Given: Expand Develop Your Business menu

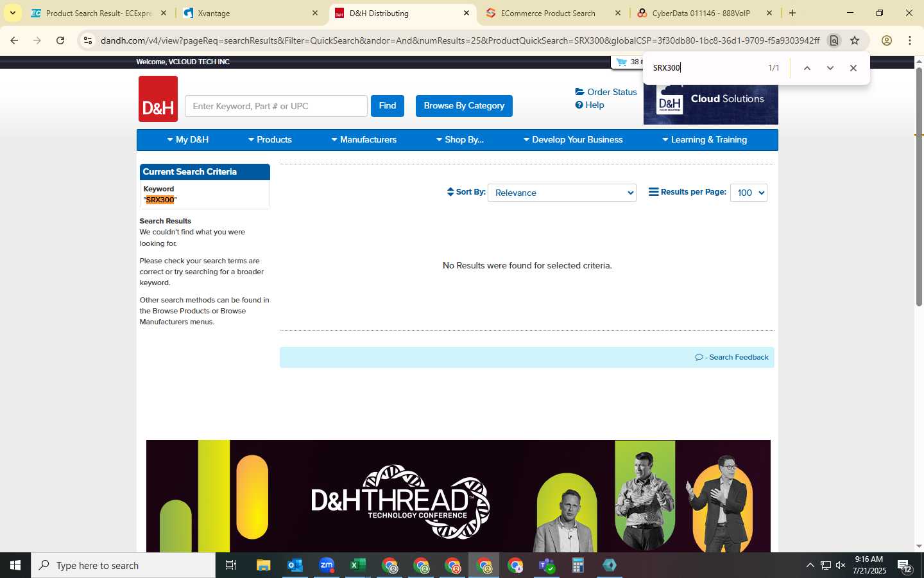Looking at the screenshot, I should tap(573, 139).
